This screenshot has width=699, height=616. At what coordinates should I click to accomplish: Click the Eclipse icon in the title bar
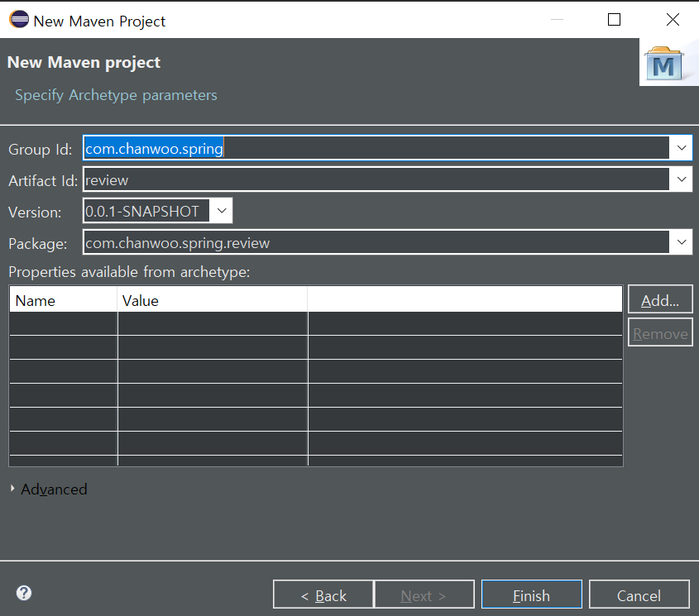(x=19, y=20)
